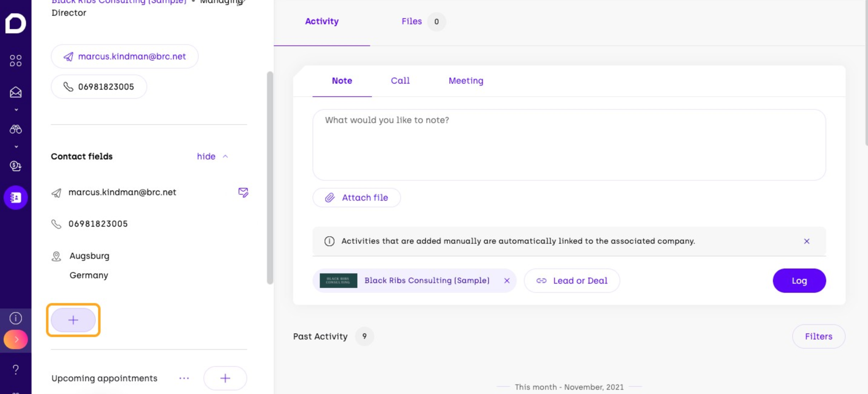Viewport: 868px width, 394px height.
Task: Open the deals coins icon in sidebar
Action: click(15, 165)
